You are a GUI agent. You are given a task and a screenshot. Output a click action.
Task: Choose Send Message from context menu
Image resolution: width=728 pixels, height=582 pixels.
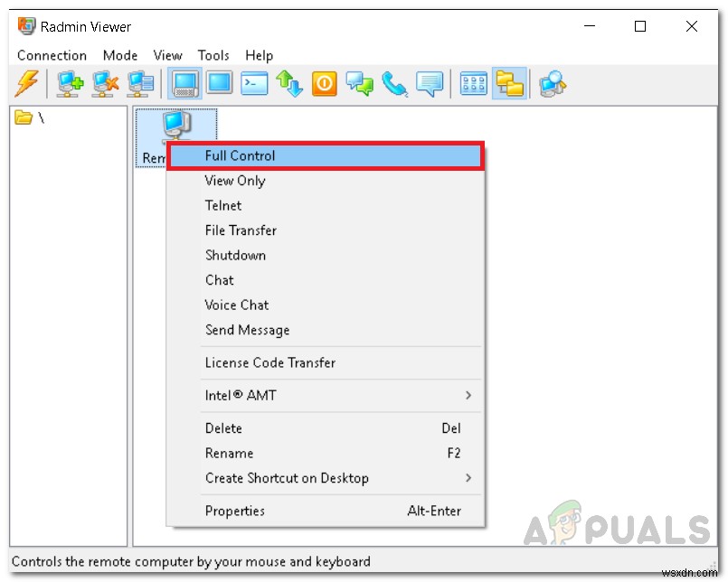[x=325, y=330]
